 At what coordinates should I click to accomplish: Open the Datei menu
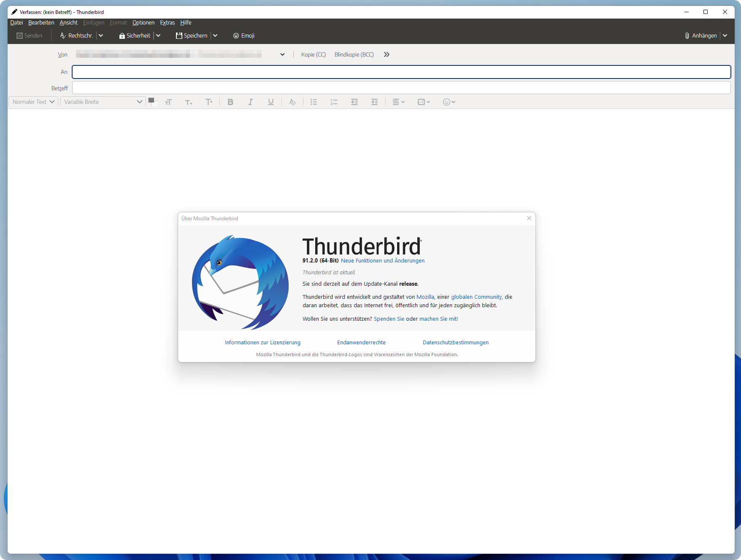(16, 23)
